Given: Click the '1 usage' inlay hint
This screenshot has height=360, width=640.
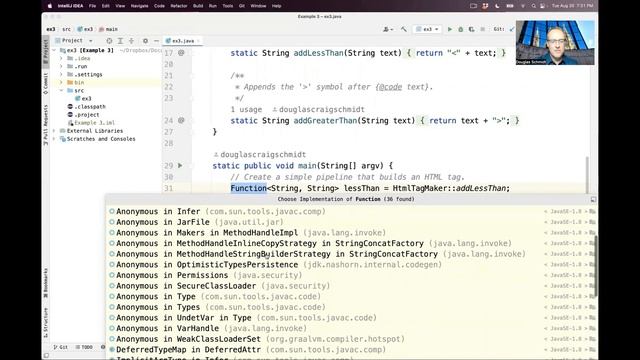Looking at the screenshot, I should (x=246, y=109).
